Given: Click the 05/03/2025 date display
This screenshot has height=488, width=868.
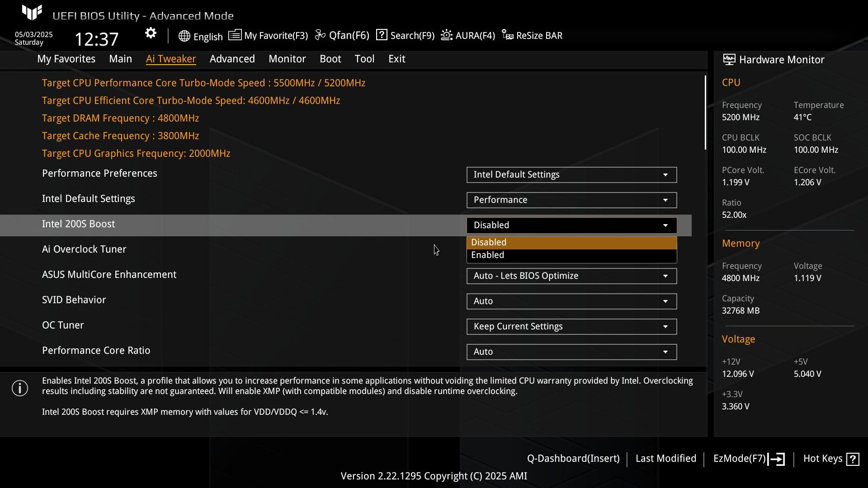Looking at the screenshot, I should [x=34, y=35].
